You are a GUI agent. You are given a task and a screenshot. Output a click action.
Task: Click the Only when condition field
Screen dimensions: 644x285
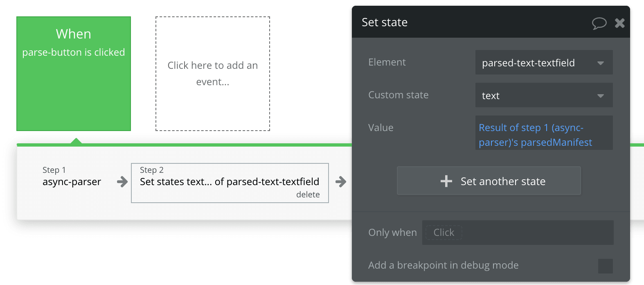[518, 233]
